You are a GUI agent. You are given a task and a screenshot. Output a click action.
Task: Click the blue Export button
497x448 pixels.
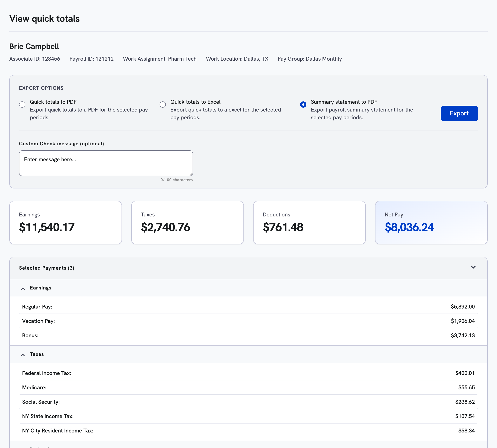pyautogui.click(x=459, y=113)
